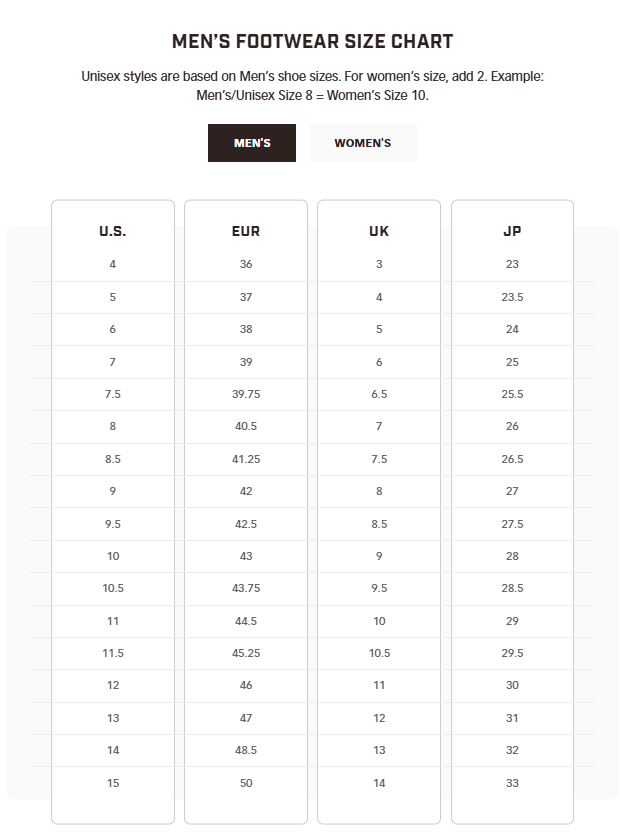Select the MEN'S size tab

[252, 143]
